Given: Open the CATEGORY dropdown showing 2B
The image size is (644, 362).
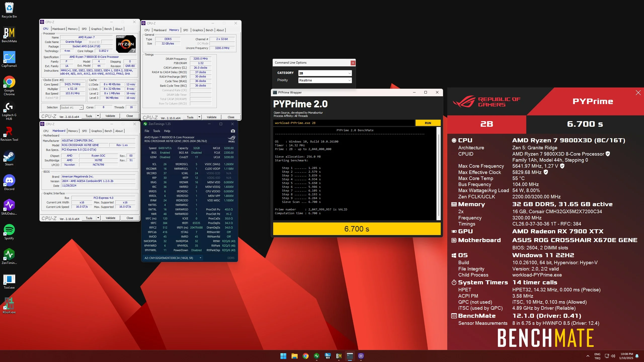Looking at the screenshot, I should [325, 73].
